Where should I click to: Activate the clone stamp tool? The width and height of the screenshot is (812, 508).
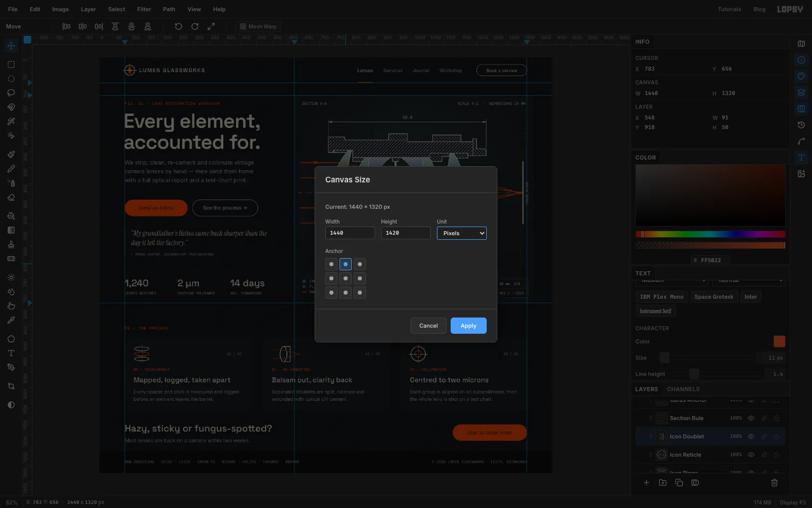[11, 244]
